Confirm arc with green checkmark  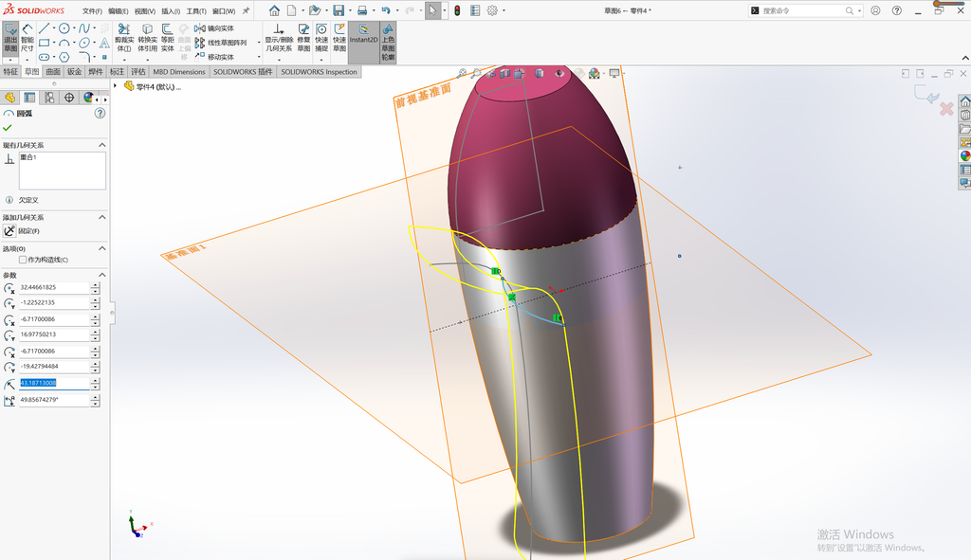pos(8,128)
